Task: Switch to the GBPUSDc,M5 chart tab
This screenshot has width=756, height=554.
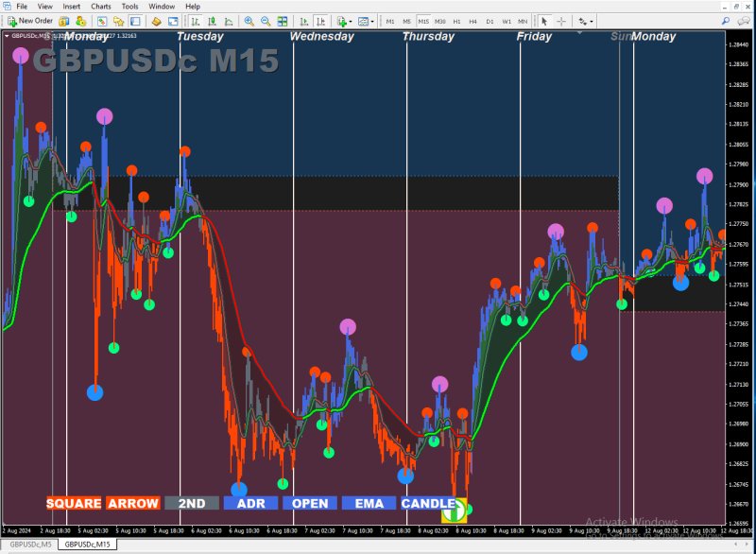Action: coord(30,545)
